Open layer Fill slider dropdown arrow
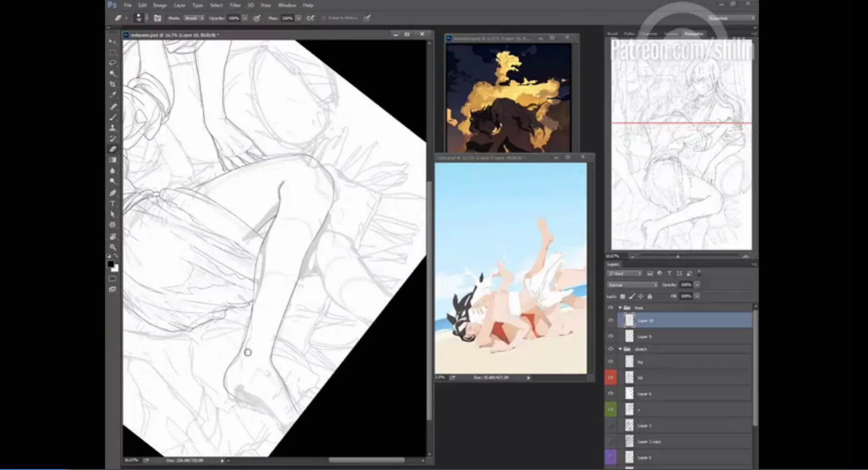868x470 pixels. point(697,296)
